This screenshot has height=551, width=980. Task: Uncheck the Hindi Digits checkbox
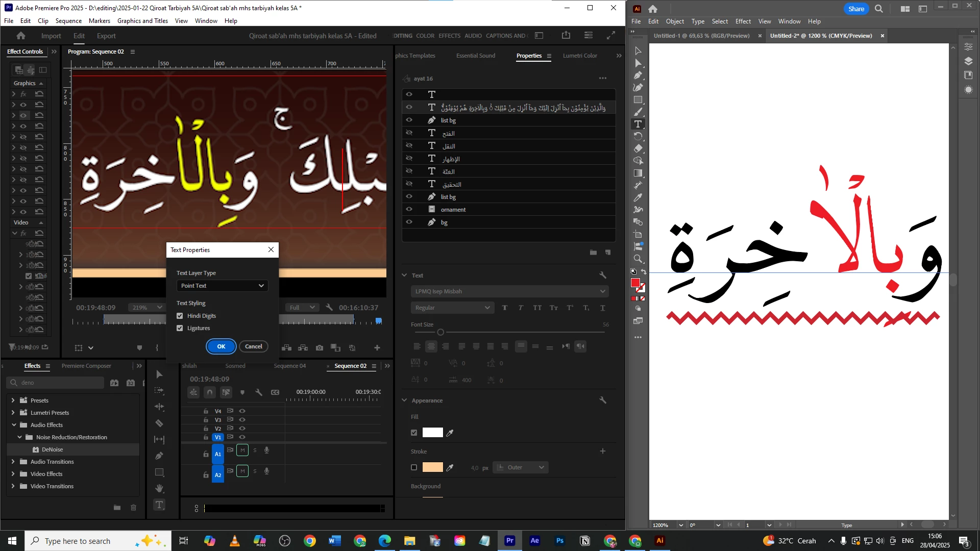pyautogui.click(x=180, y=316)
